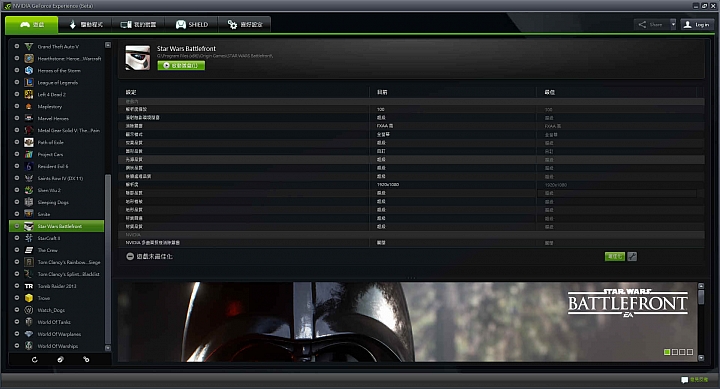Click the refresh game list icon
Screen dimensions: 720x389
(34, 360)
